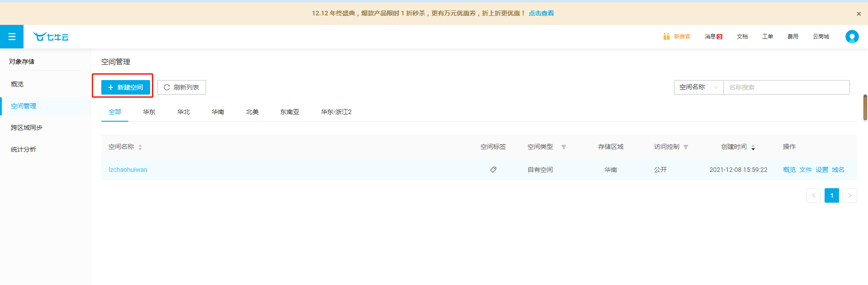Click 文件 action for lzchaohuiwan
868x285 pixels.
coord(806,170)
